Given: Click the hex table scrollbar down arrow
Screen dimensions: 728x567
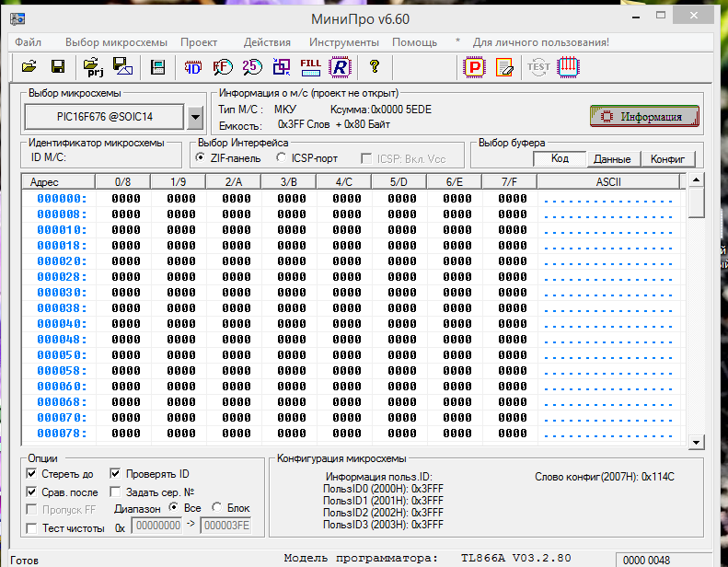Looking at the screenshot, I should tap(696, 443).
